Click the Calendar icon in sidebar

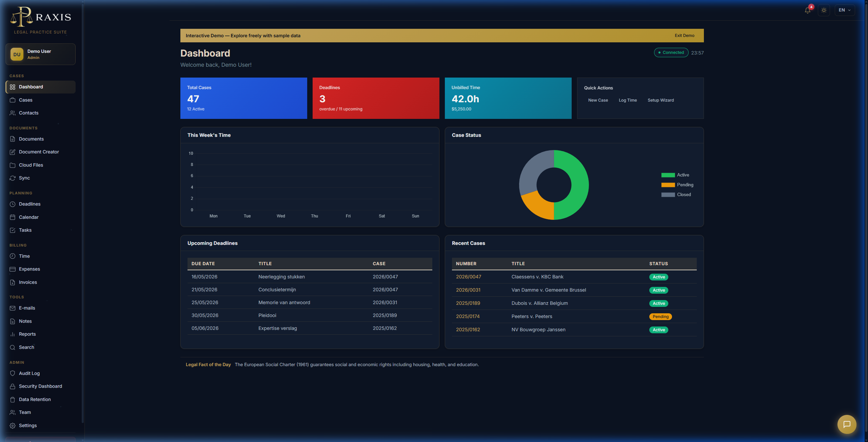click(x=13, y=217)
